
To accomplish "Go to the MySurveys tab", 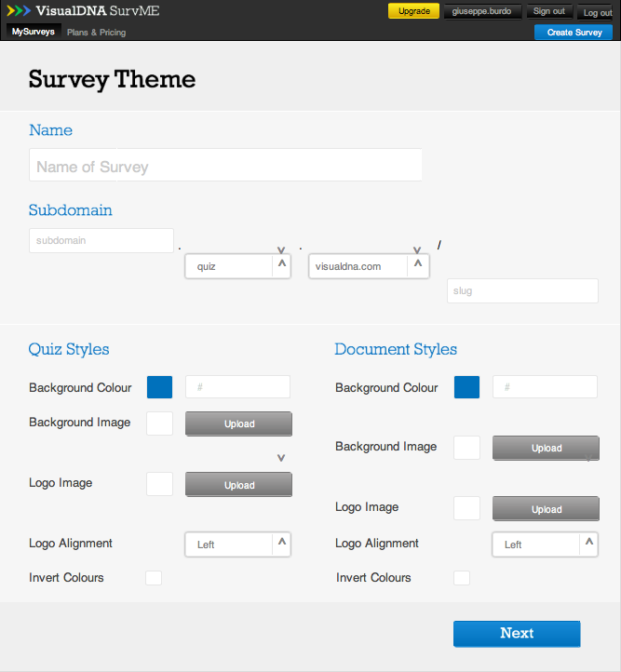I will 34,32.
